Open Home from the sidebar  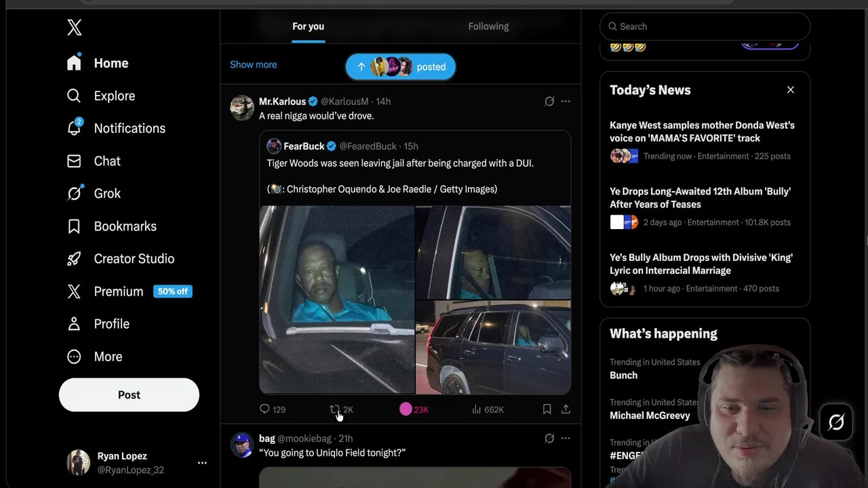98,63
